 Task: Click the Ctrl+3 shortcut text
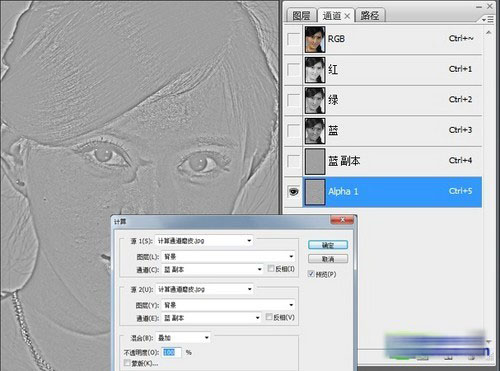pyautogui.click(x=460, y=130)
